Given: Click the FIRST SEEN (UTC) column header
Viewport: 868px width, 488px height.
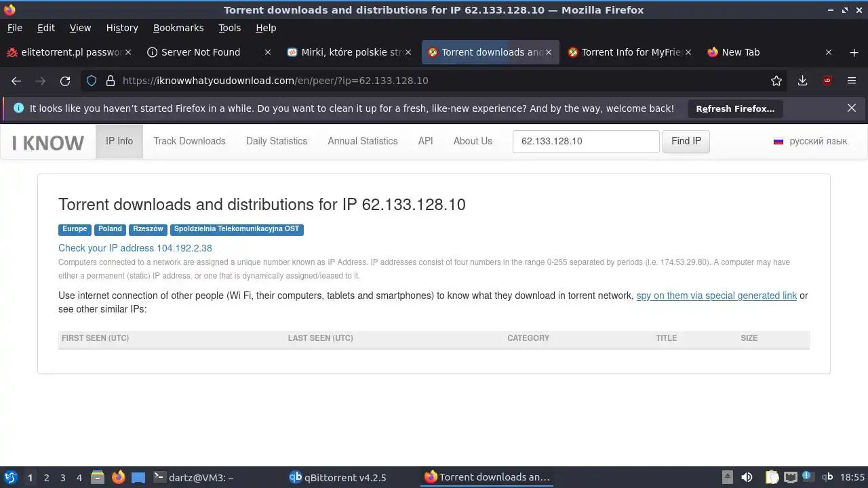Looking at the screenshot, I should click(95, 338).
